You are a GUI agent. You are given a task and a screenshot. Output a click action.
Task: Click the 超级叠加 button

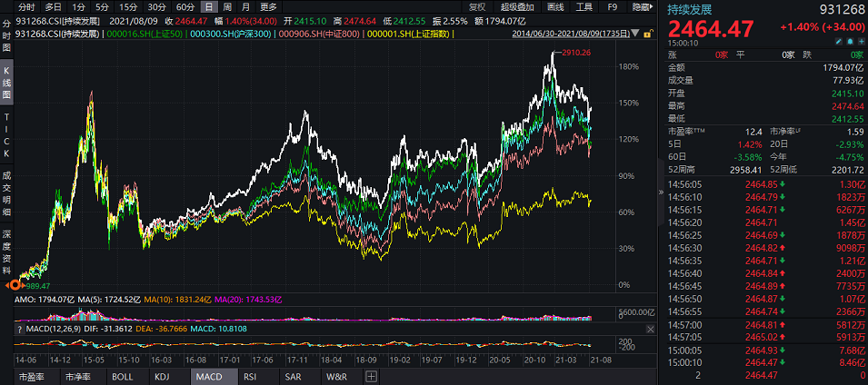(517, 7)
